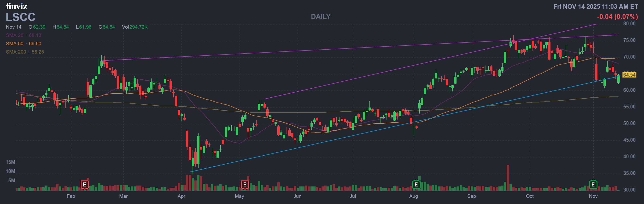Click the LSCC ticker symbol title

point(20,17)
